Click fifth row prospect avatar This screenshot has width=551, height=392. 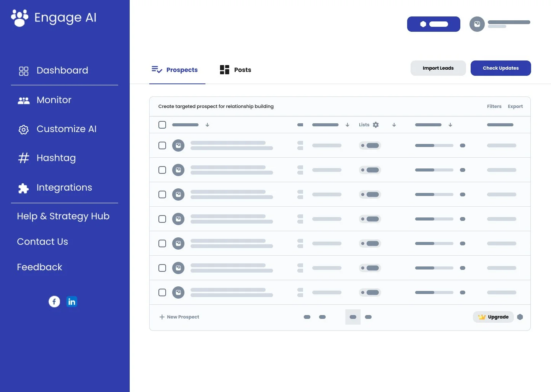pyautogui.click(x=178, y=243)
